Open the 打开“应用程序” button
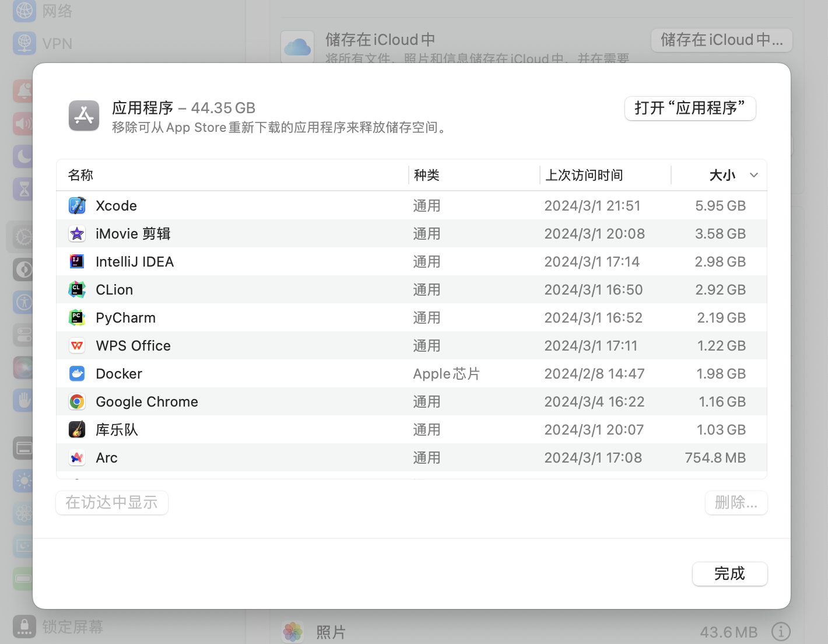 (690, 108)
